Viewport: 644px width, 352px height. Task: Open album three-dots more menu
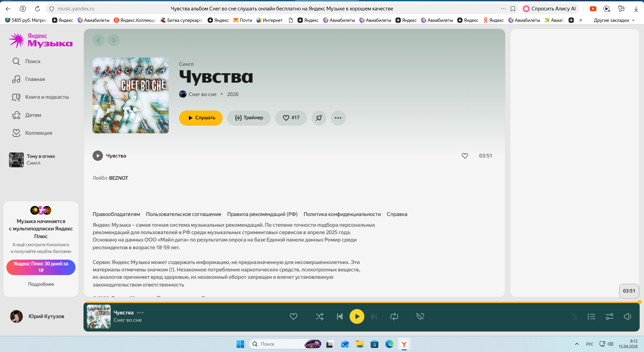[338, 118]
